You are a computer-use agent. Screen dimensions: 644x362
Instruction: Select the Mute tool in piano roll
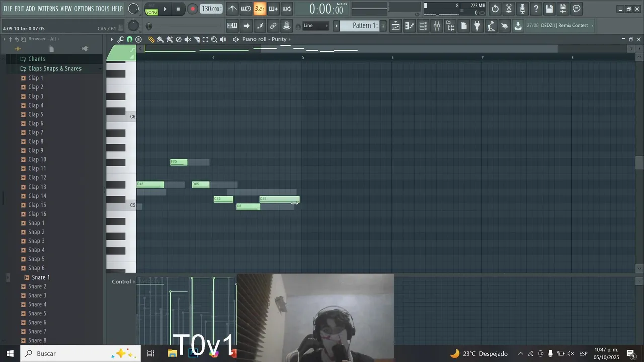point(188,39)
